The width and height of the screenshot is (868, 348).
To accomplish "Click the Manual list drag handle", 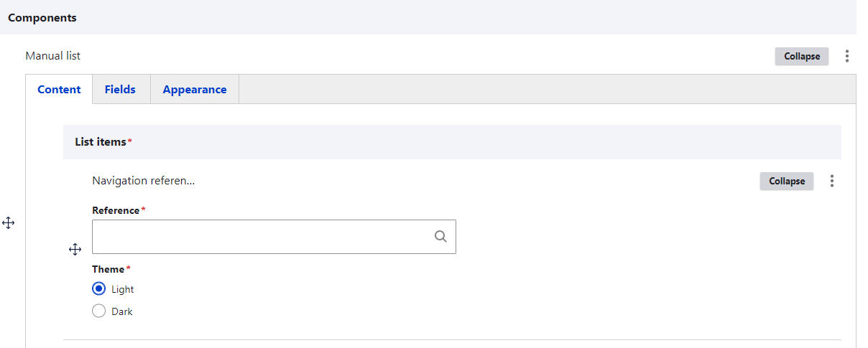I will click(9, 223).
